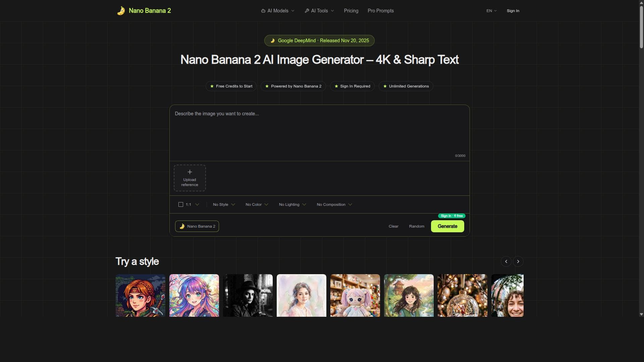This screenshot has width=644, height=362.
Task: Click the Nano Banana 2 banana logo
Action: click(x=121, y=11)
